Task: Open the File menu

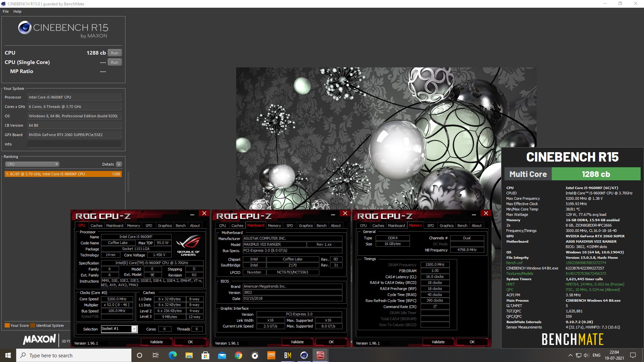Action: tap(6, 11)
